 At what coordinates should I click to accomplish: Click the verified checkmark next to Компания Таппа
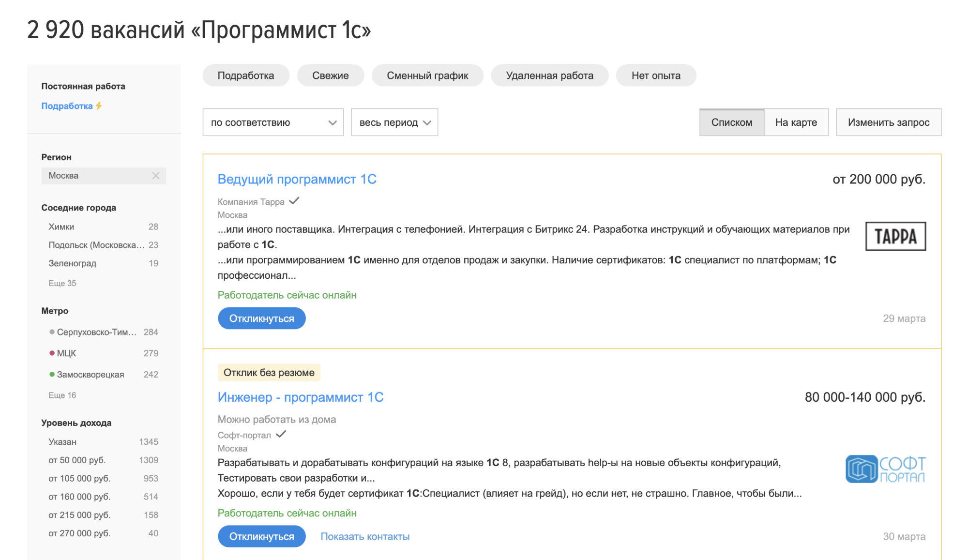pyautogui.click(x=294, y=201)
